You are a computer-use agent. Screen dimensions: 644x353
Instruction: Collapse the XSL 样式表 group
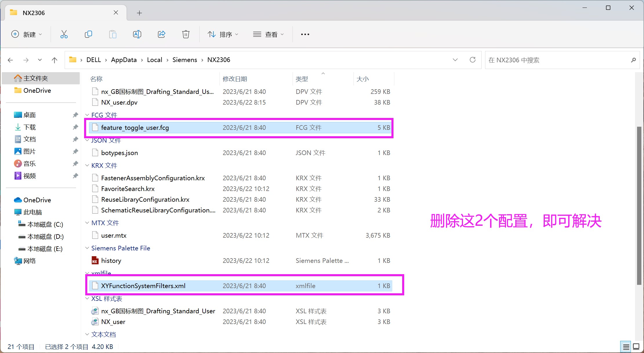(87, 299)
